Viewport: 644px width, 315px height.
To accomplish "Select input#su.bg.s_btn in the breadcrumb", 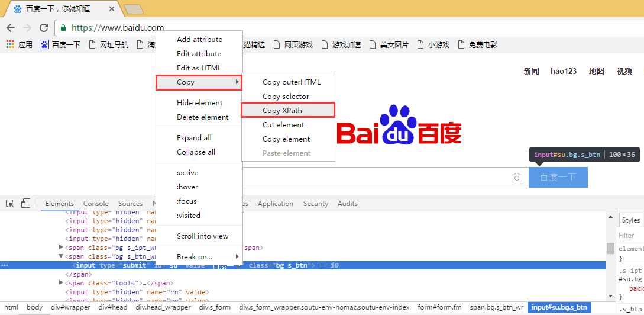I will (x=559, y=307).
